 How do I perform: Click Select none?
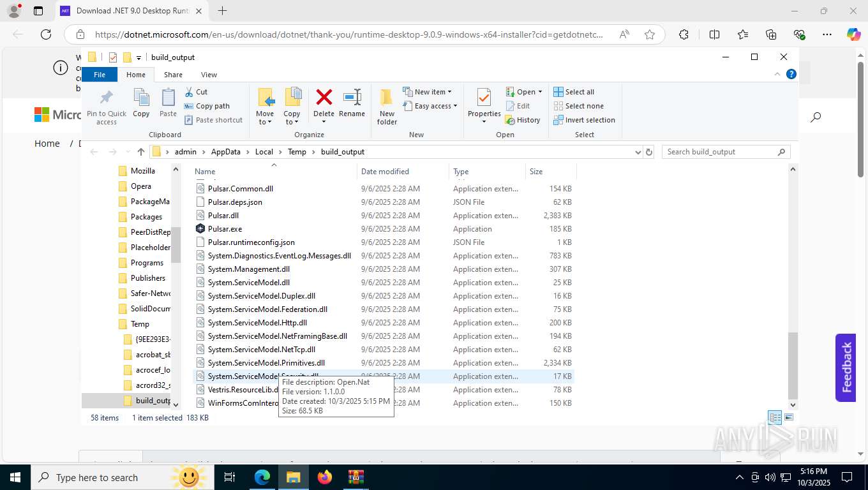(x=578, y=106)
